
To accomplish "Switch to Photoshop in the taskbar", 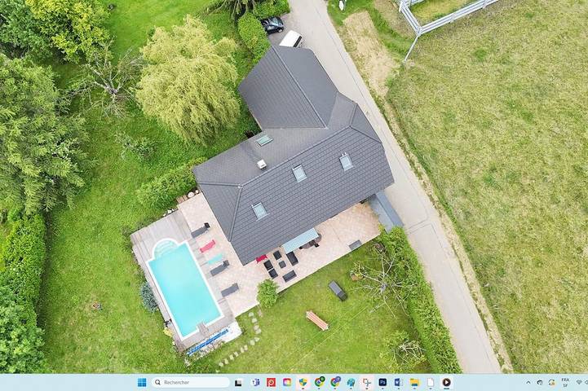I will (382, 382).
